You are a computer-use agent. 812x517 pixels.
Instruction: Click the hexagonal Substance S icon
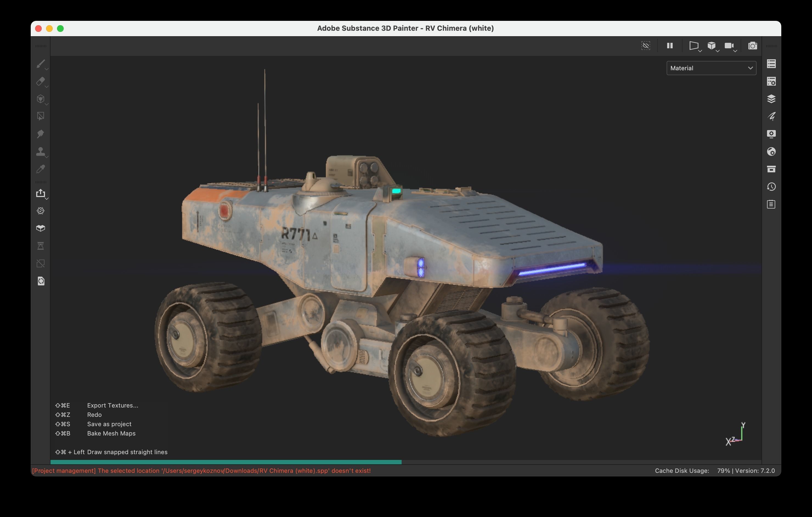[41, 211]
